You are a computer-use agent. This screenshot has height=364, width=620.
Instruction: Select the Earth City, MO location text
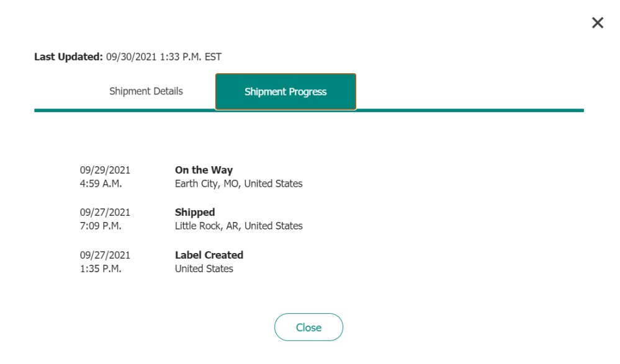click(239, 184)
